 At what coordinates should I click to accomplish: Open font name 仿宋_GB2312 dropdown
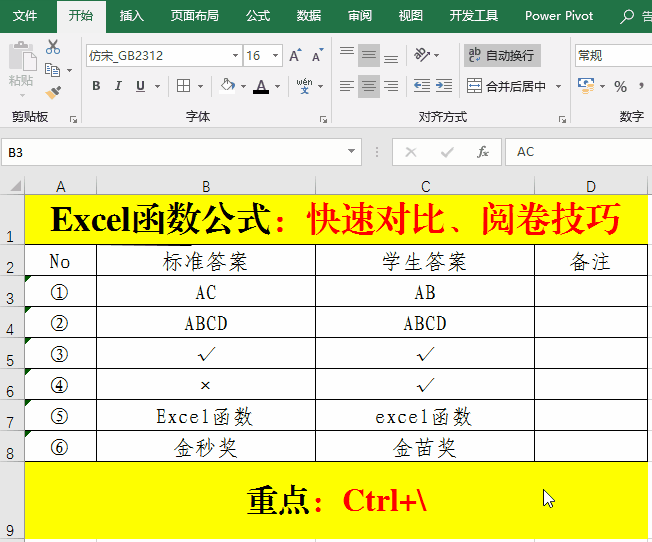235,55
